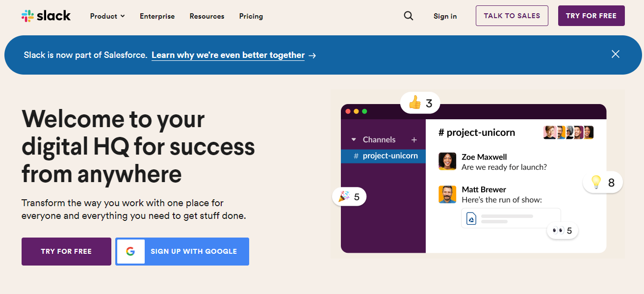Image resolution: width=644 pixels, height=294 pixels.
Task: Dismiss the Salesforce announcement banner
Action: pos(616,54)
